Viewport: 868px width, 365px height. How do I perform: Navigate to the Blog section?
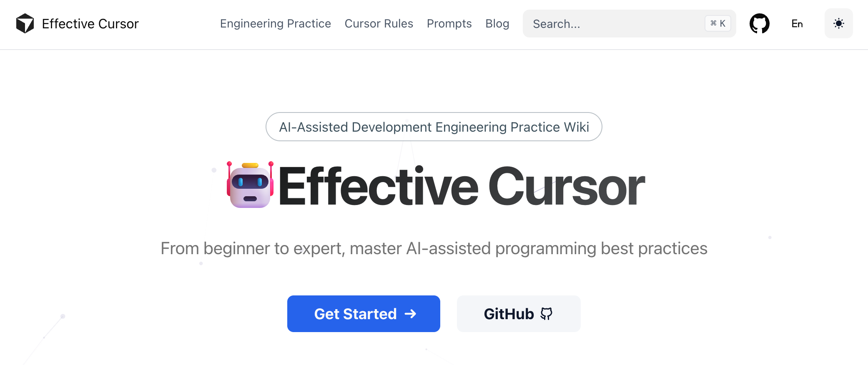[x=497, y=24]
